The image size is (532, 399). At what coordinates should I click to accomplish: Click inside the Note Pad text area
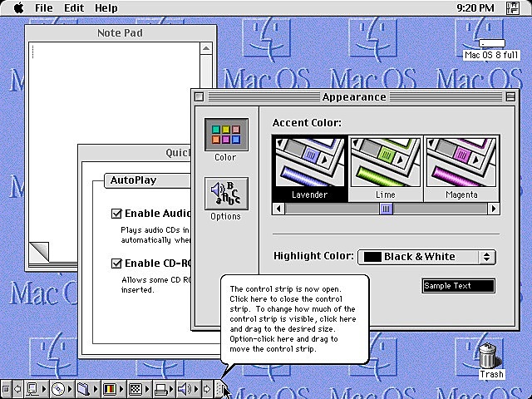(114, 142)
